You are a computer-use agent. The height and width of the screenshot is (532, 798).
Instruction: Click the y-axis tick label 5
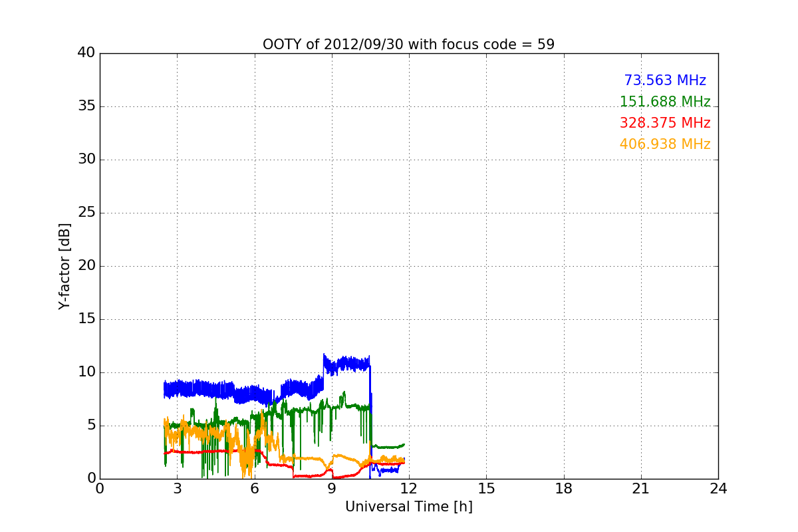(x=91, y=426)
